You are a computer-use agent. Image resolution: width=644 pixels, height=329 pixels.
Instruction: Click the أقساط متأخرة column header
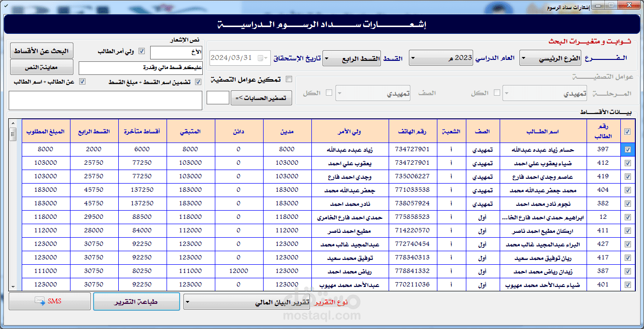(x=142, y=131)
